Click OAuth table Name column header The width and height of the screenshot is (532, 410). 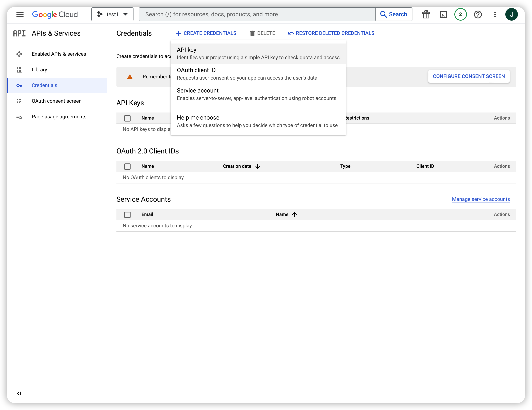(x=148, y=166)
